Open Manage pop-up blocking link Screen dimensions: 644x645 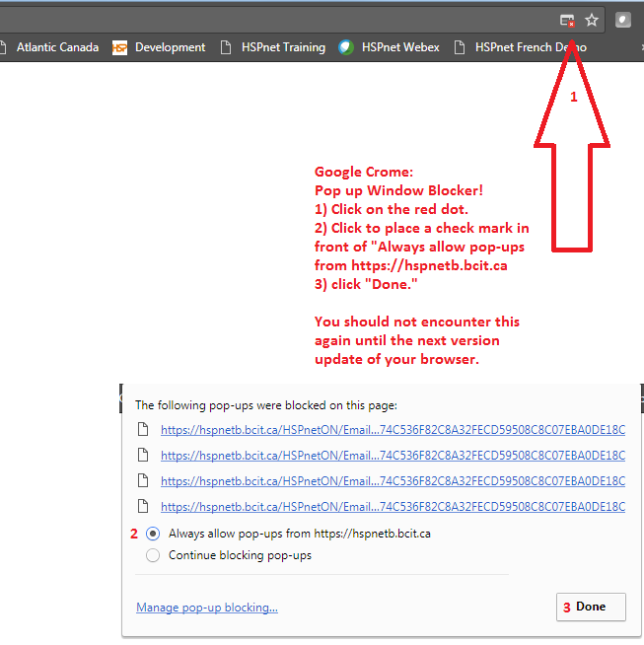pos(207,608)
